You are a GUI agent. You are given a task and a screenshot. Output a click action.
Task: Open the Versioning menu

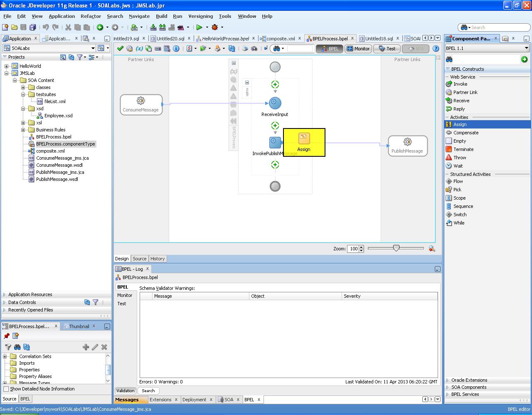200,16
